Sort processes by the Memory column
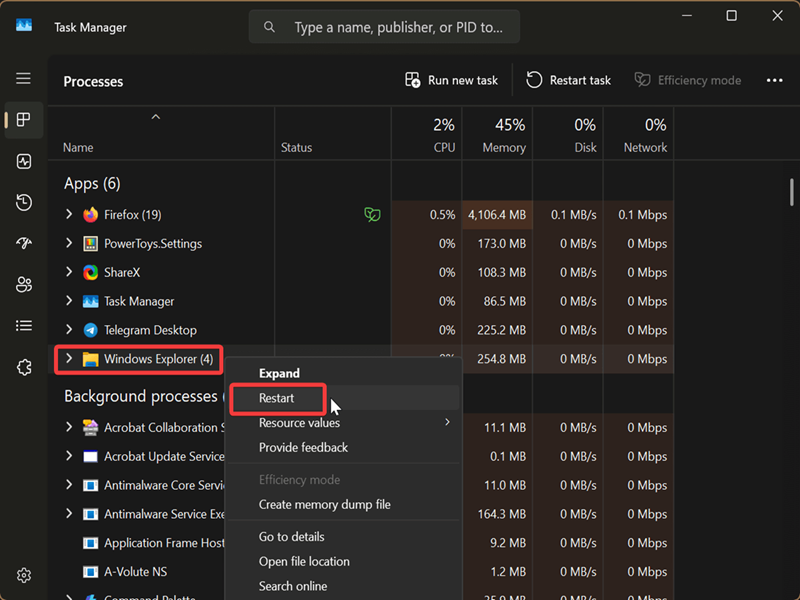This screenshot has height=600, width=800. [x=503, y=136]
